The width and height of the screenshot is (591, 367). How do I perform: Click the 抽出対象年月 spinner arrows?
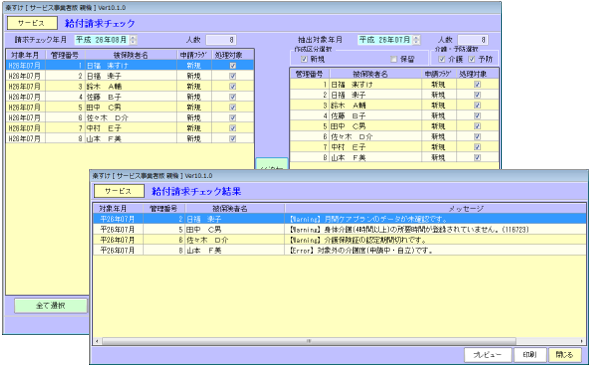(416, 40)
